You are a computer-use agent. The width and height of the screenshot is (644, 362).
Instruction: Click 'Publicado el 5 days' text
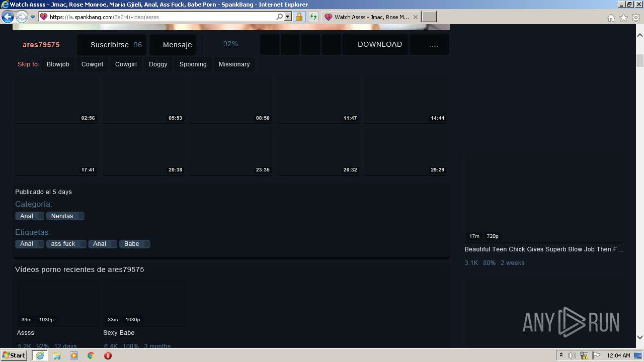(x=43, y=192)
